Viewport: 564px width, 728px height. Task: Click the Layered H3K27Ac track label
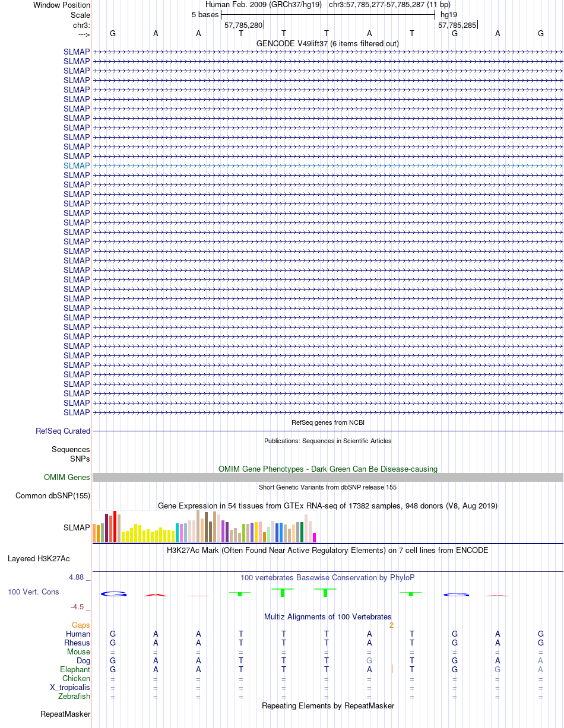pos(39,558)
